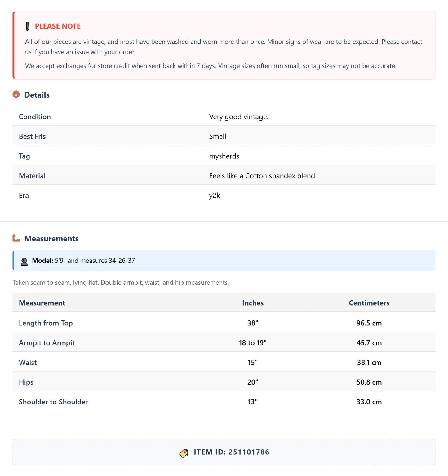Click the Model measurements info banner

(224, 261)
